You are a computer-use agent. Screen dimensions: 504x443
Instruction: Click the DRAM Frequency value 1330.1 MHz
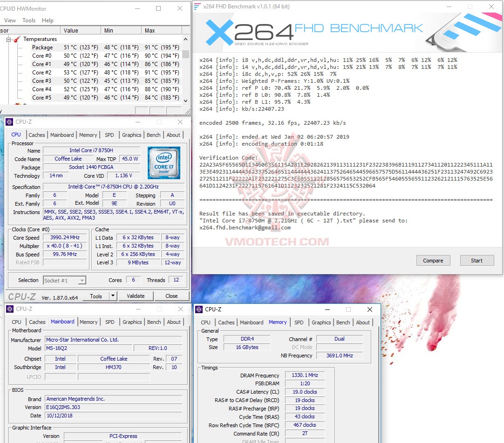tap(305, 375)
